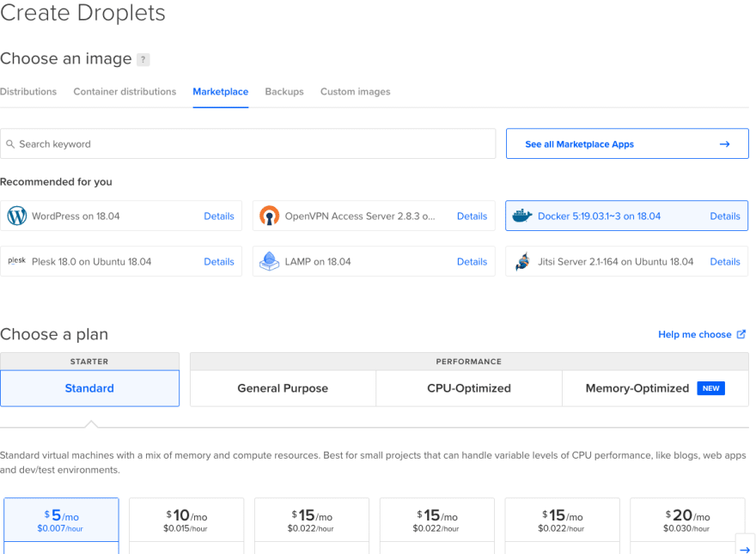Select the LAMP on 18.04 image name
This screenshot has width=756, height=554.
(x=318, y=261)
